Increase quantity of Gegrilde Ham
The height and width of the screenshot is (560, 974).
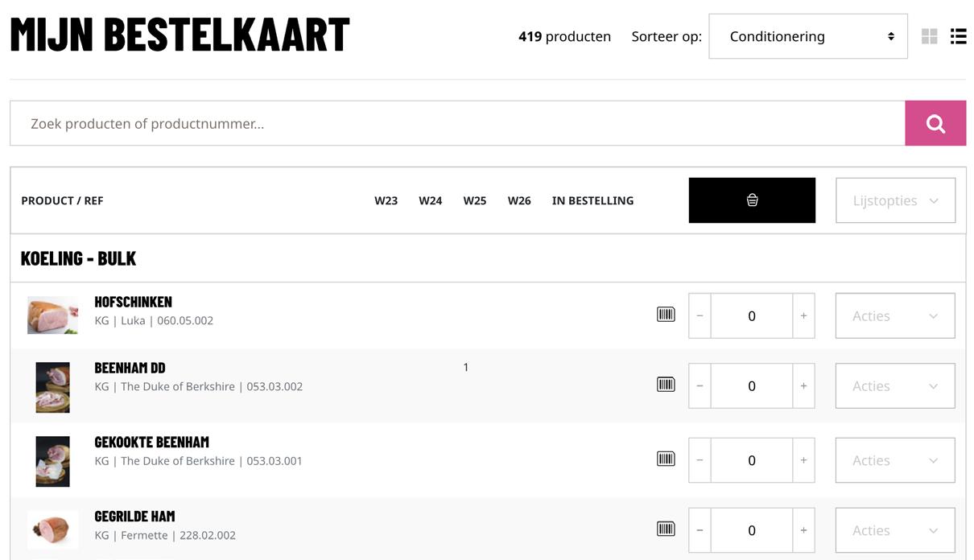click(803, 530)
